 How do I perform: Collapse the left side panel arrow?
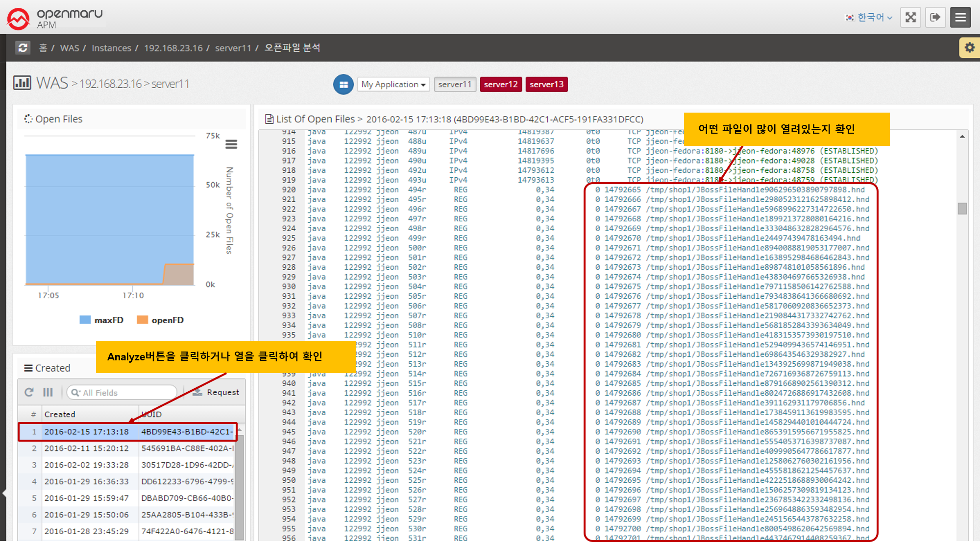click(x=4, y=493)
